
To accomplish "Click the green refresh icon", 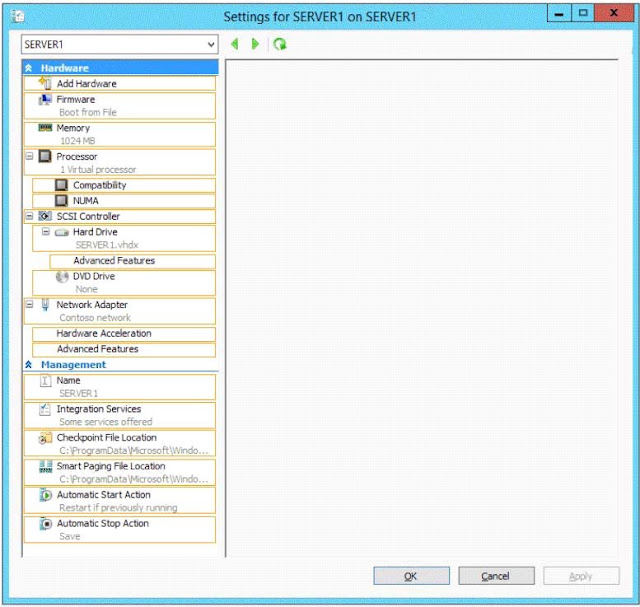I will pyautogui.click(x=280, y=44).
